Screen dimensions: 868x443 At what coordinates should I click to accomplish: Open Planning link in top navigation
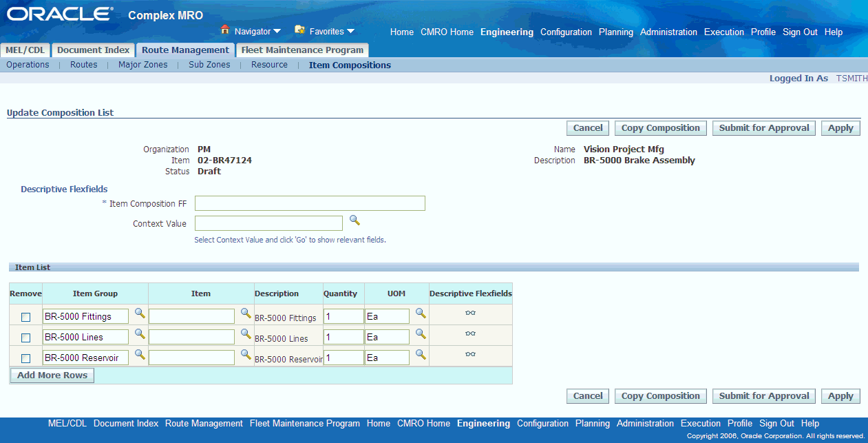[616, 32]
